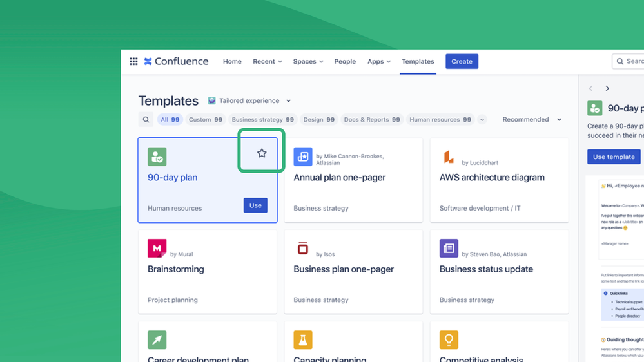644x362 pixels.
Task: Go to Home in navigation
Action: (x=232, y=62)
